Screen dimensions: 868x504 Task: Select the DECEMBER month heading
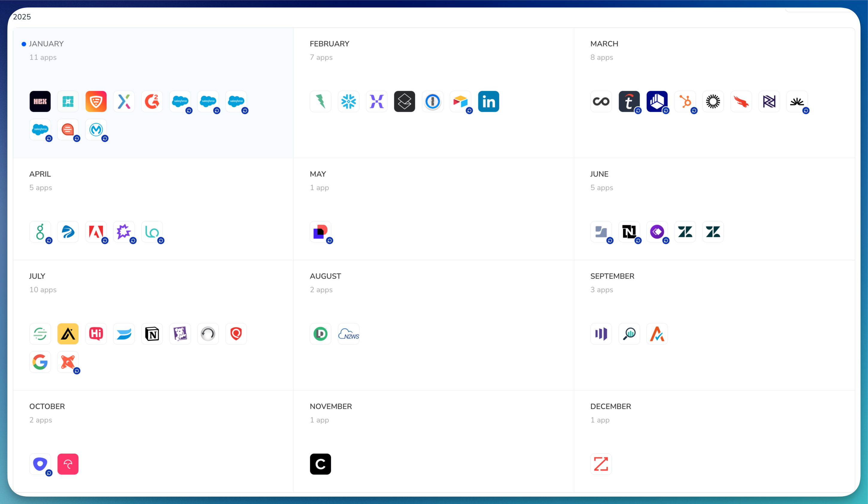[x=611, y=406]
